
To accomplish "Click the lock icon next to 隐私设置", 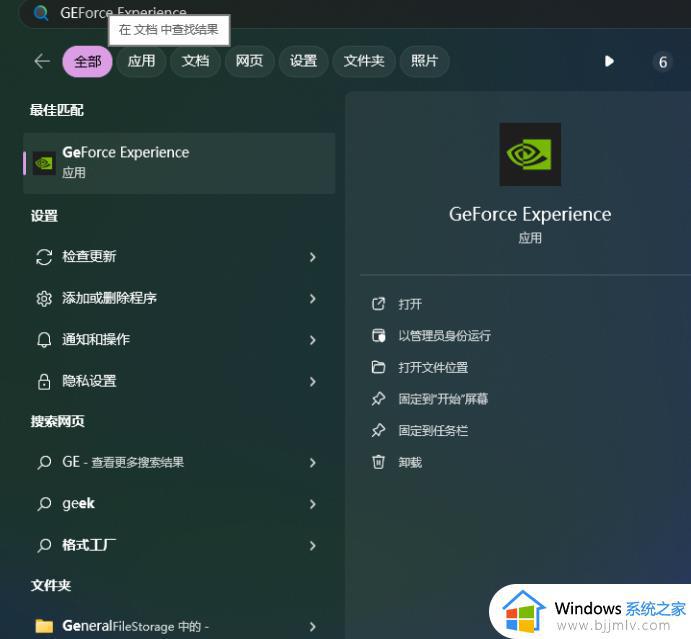I will [x=44, y=382].
